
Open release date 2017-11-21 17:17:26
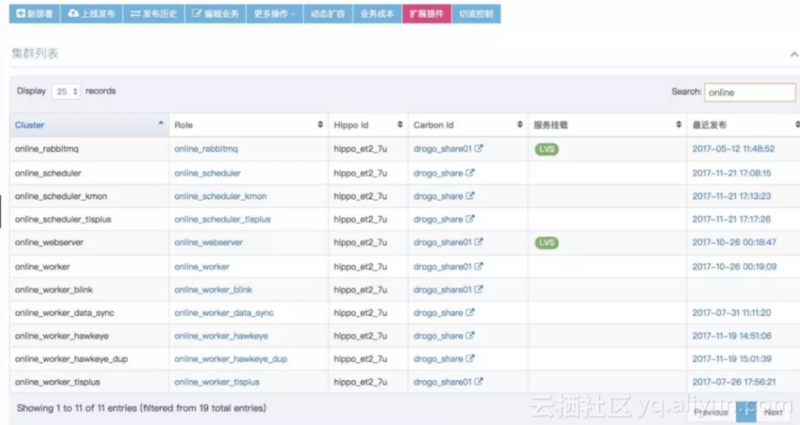click(731, 219)
